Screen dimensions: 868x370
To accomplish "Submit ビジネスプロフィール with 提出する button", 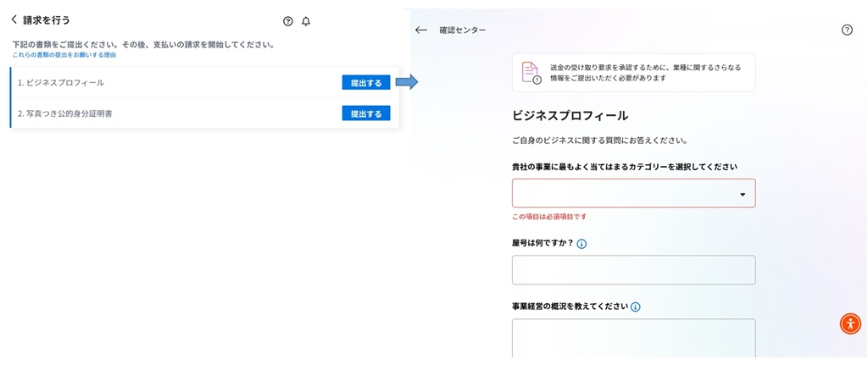I will tap(366, 82).
